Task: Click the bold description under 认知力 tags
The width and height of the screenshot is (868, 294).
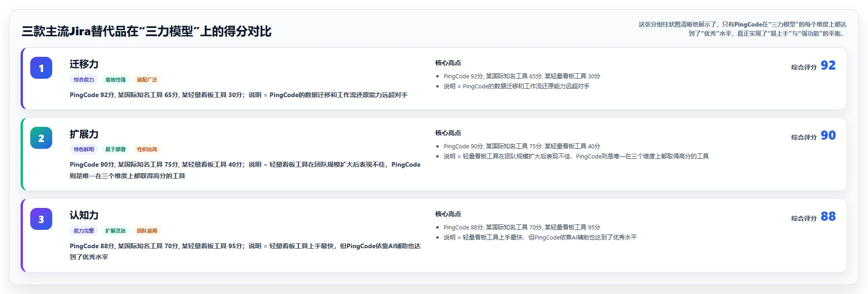Action: [245, 251]
